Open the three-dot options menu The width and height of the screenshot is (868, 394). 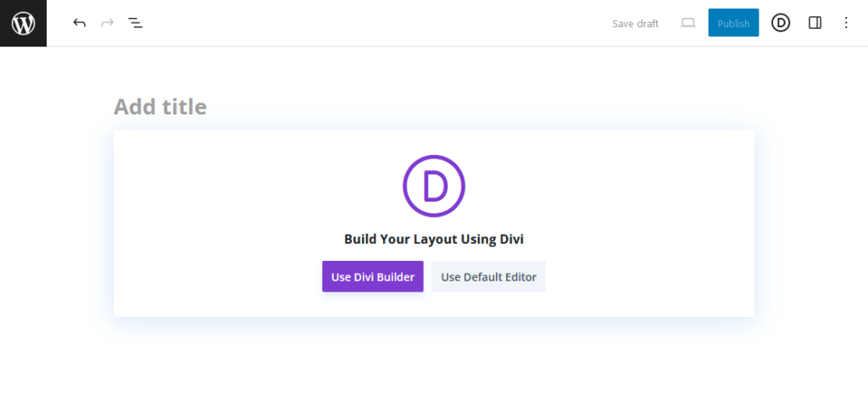pyautogui.click(x=846, y=23)
